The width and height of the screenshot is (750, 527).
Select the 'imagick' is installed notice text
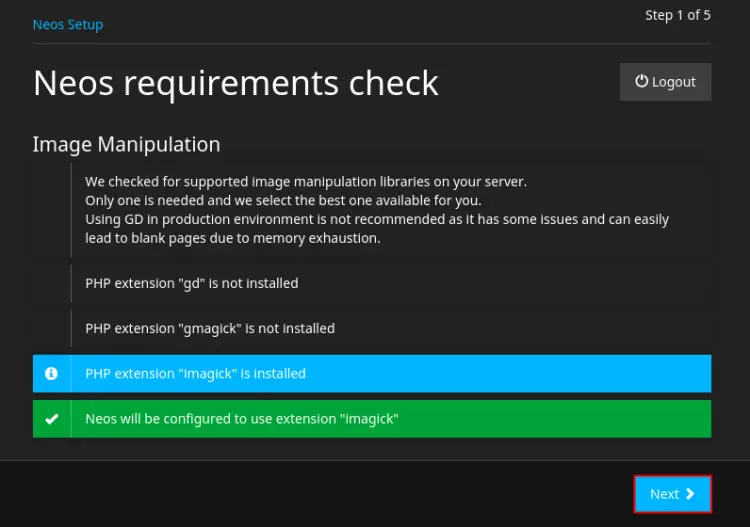coord(196,373)
